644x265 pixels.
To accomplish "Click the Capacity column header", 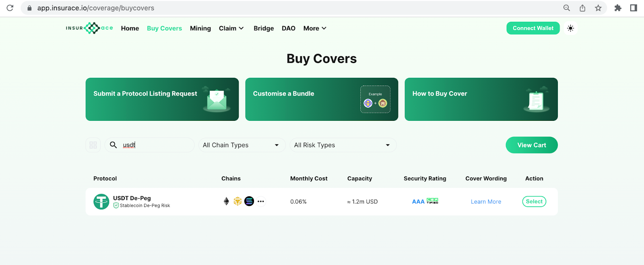I will tap(359, 178).
